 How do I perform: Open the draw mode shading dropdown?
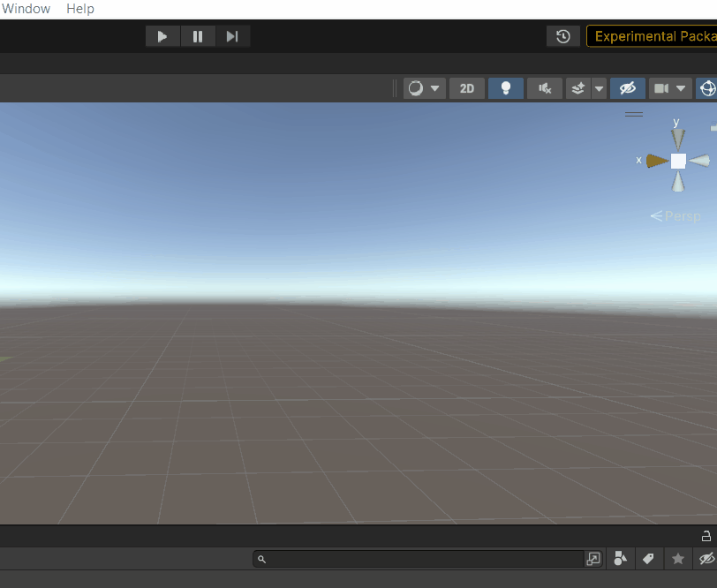click(425, 88)
